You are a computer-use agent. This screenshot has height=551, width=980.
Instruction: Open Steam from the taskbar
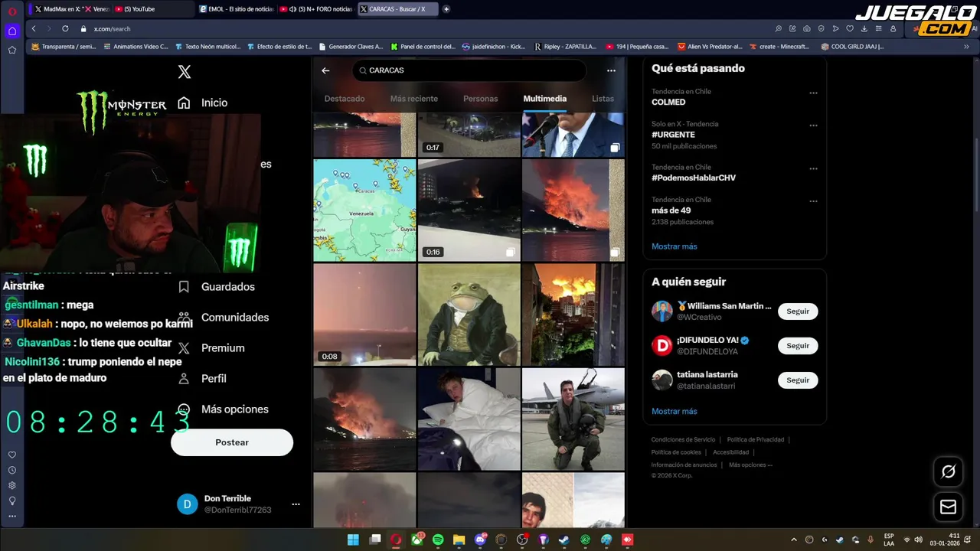coord(564,540)
